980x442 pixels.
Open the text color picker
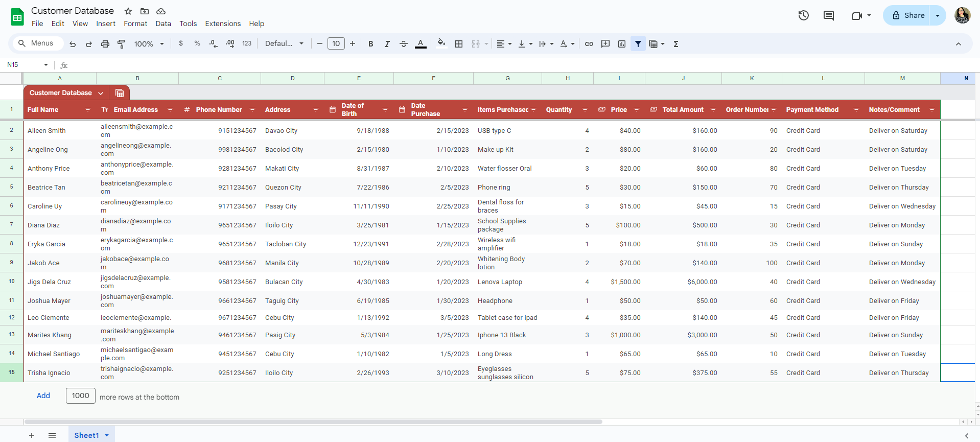pos(421,44)
